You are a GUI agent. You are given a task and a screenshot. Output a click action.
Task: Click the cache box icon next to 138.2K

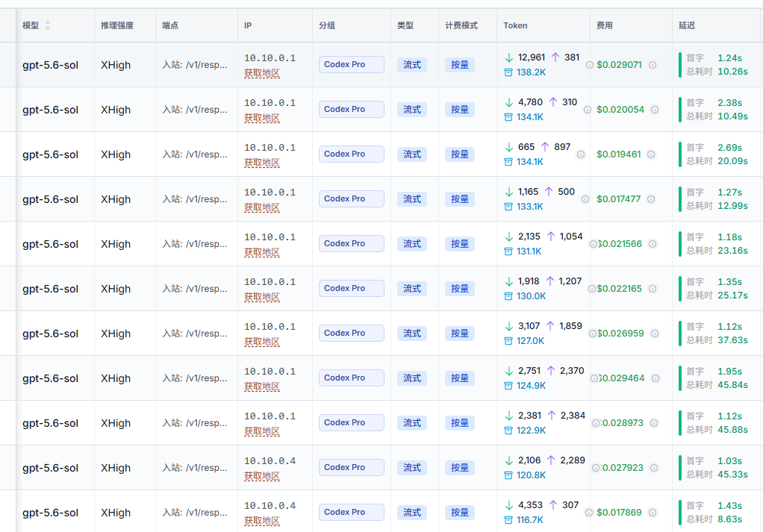(x=508, y=72)
